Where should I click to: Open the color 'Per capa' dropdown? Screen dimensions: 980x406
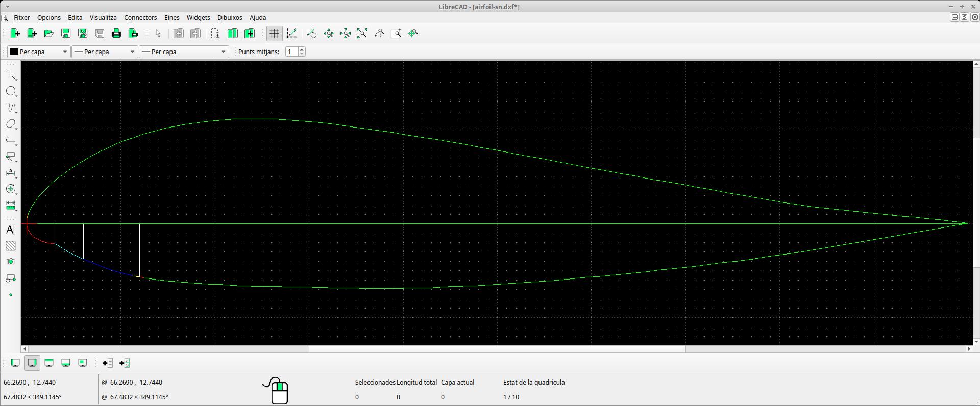(x=39, y=52)
